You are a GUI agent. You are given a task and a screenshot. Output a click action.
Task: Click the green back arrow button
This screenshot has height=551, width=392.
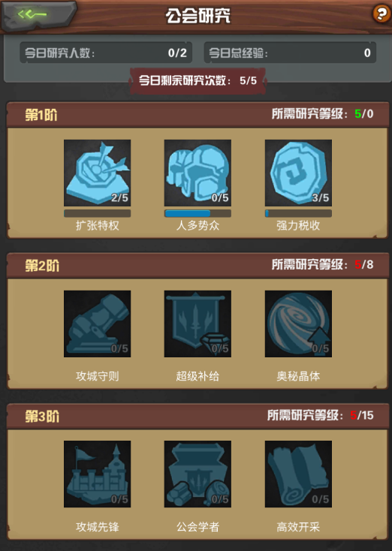(38, 15)
